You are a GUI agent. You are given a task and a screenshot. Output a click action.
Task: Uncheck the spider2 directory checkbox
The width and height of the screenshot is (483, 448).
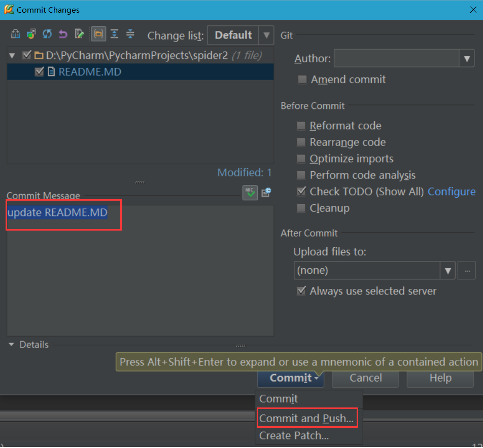pos(27,55)
